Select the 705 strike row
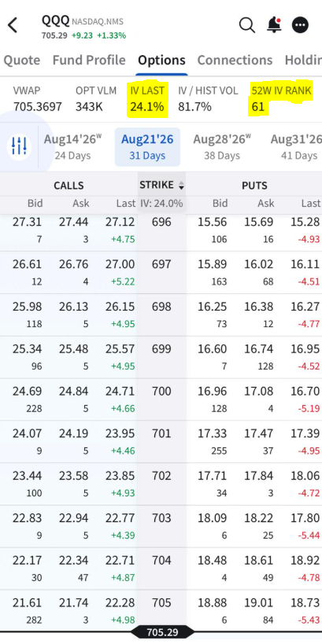This screenshot has height=644, width=322. pos(161,611)
